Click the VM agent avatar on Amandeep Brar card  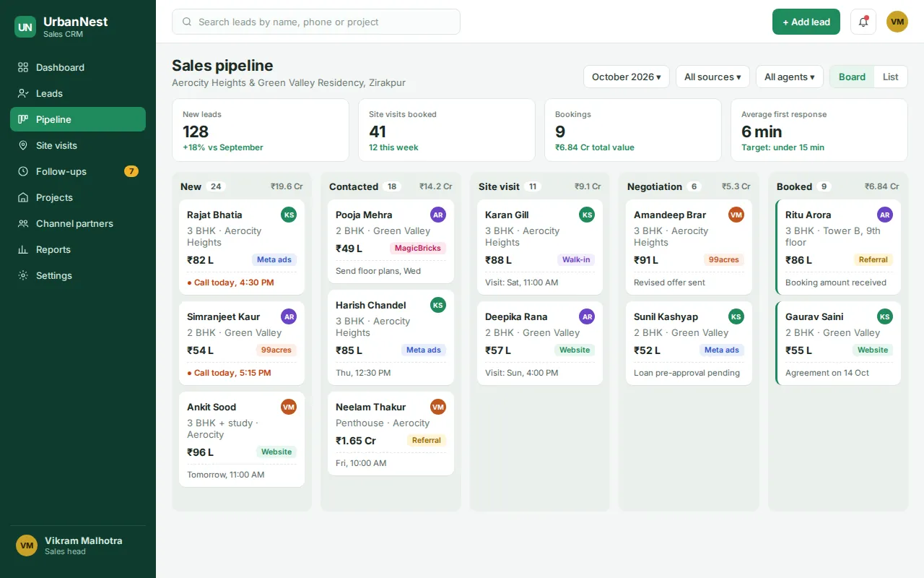coord(736,215)
